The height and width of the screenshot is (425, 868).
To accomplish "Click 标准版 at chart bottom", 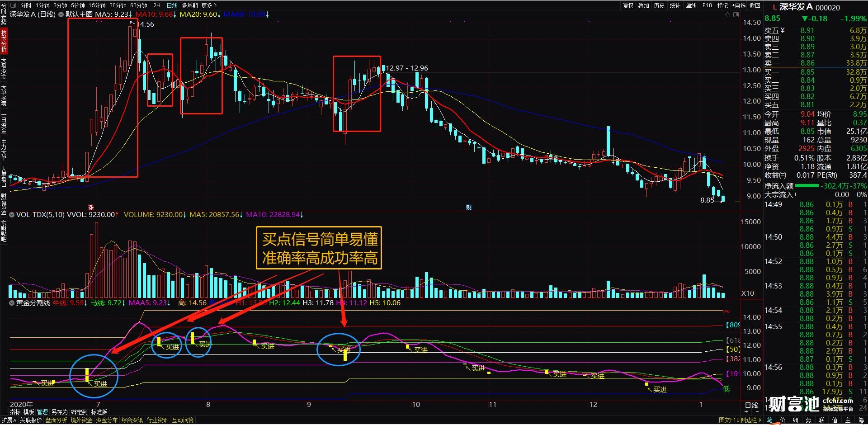I will 99,412.
